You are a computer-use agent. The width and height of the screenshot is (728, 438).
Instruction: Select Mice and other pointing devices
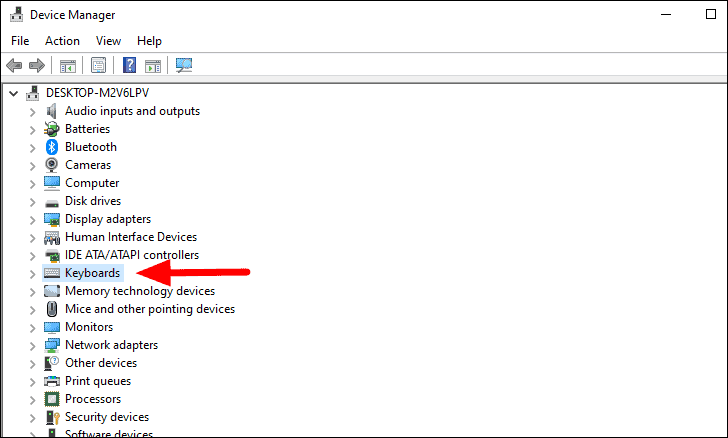click(150, 309)
